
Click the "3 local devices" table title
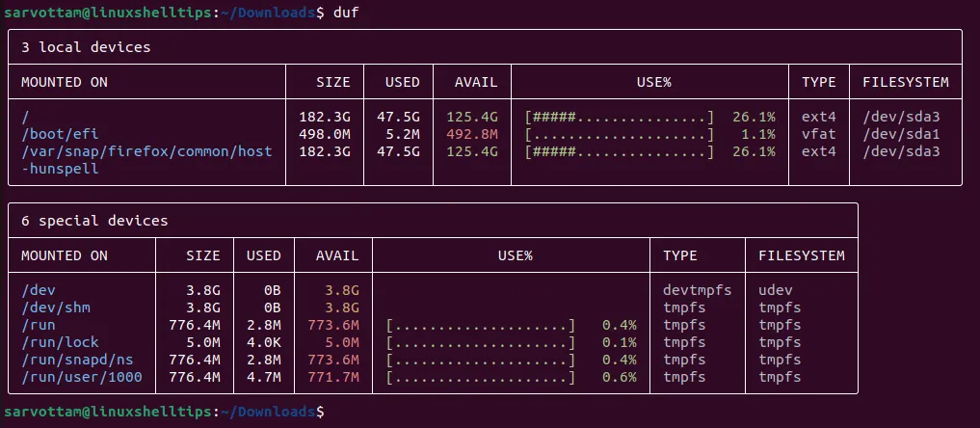point(86,46)
